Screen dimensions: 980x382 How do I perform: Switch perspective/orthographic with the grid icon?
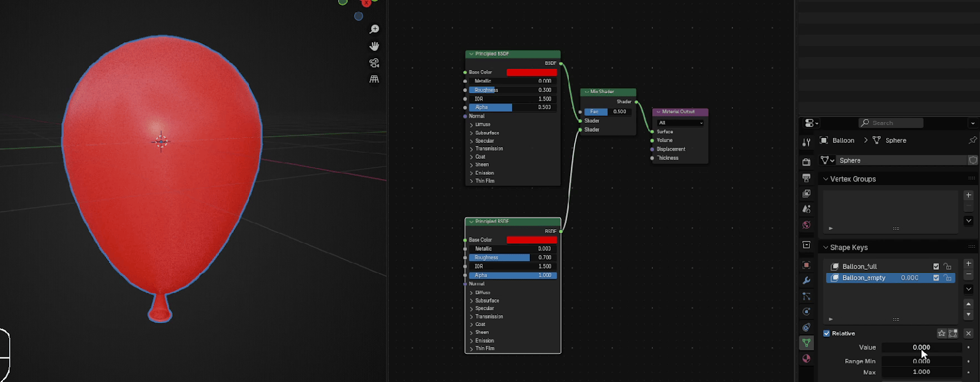click(374, 79)
